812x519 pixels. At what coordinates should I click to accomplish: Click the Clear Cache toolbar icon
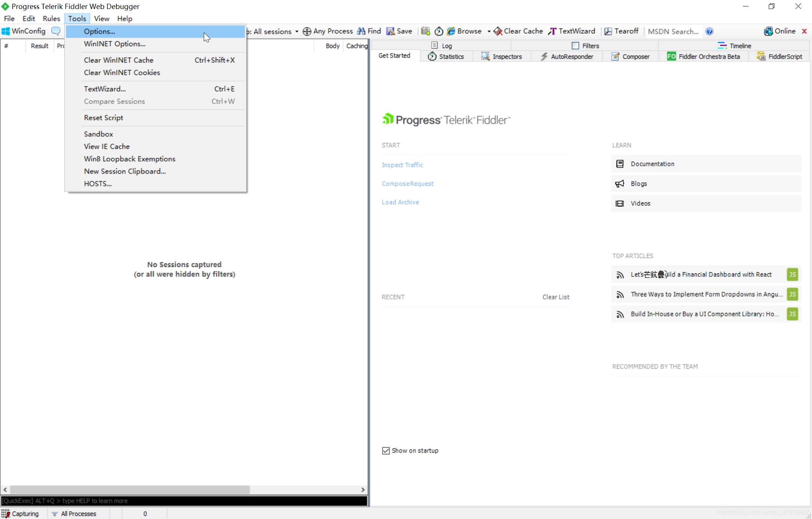pos(498,31)
